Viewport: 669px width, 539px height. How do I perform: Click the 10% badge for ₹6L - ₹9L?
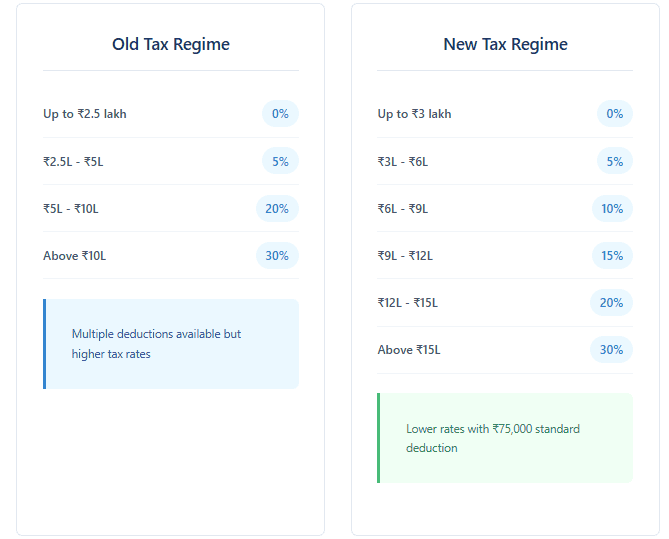click(612, 209)
